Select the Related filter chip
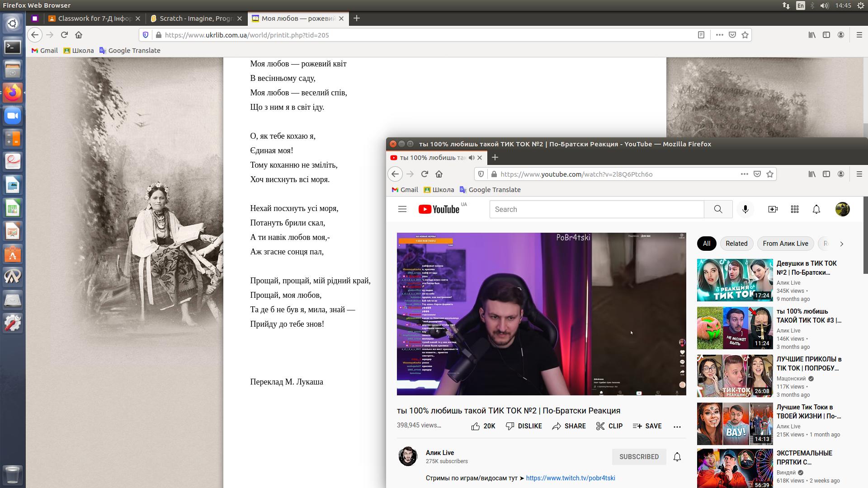868x488 pixels. 736,244
